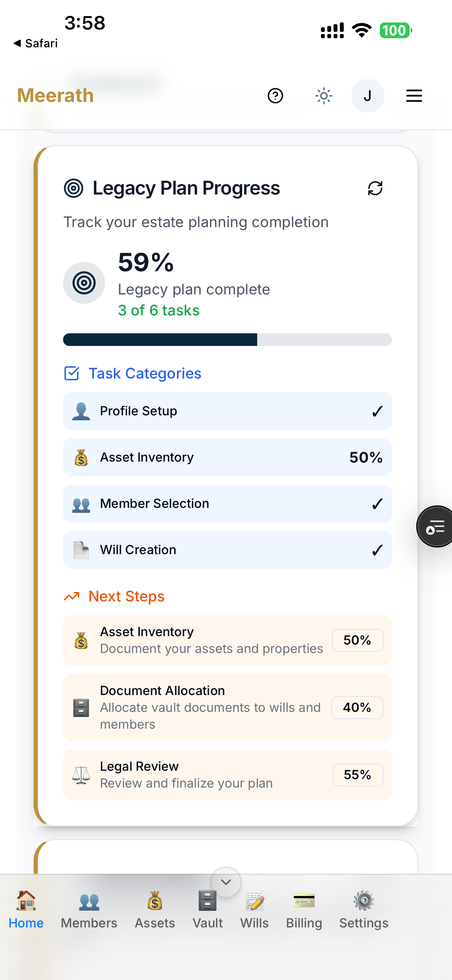Viewport: 452px width, 980px height.
Task: Click the Legal Review 55% badge
Action: tap(358, 775)
